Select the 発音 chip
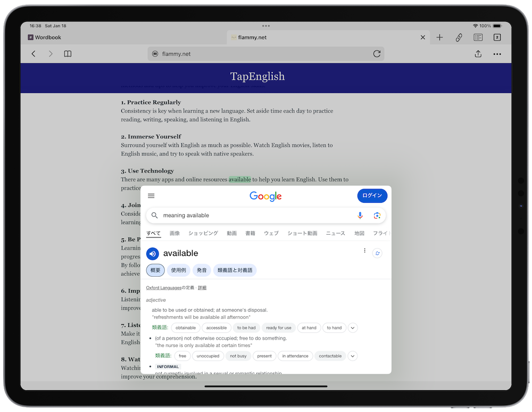This screenshot has height=412, width=532. tap(202, 270)
